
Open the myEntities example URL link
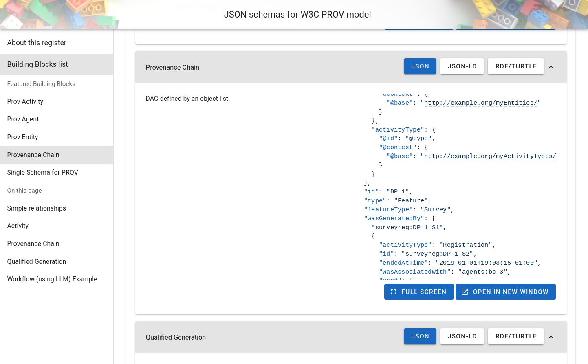click(482, 103)
